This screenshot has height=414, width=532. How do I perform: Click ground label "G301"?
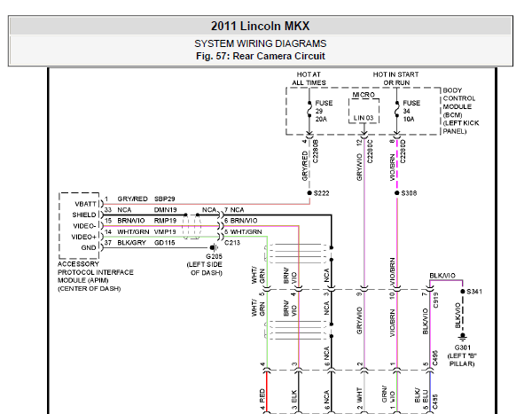[x=463, y=348]
